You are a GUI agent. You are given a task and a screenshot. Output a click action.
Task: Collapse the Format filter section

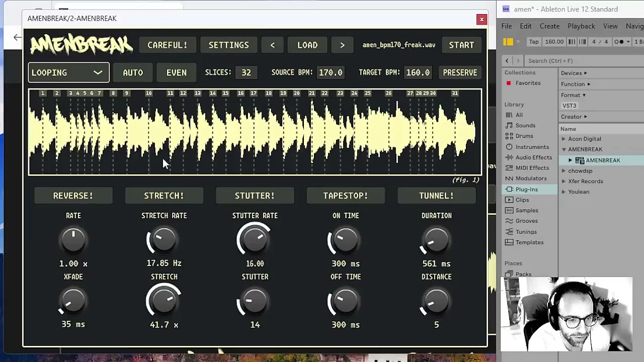click(574, 95)
